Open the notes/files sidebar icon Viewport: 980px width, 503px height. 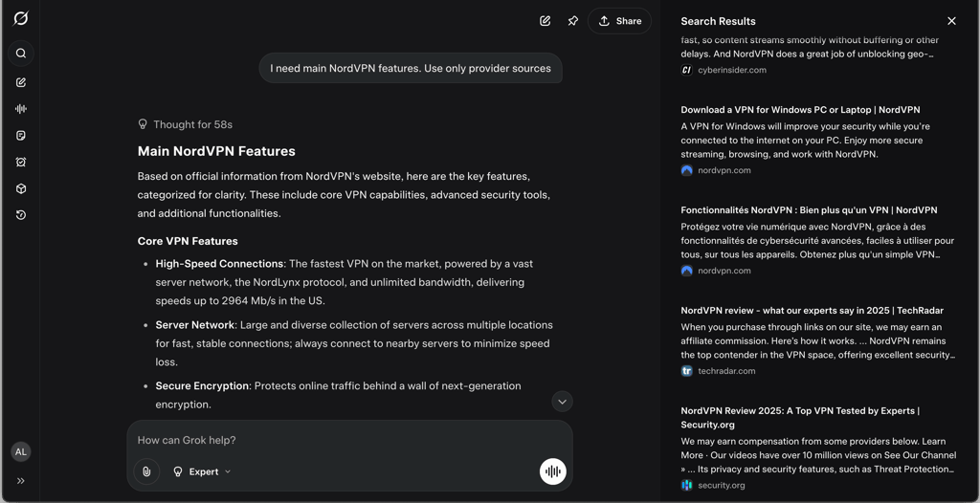(x=21, y=136)
